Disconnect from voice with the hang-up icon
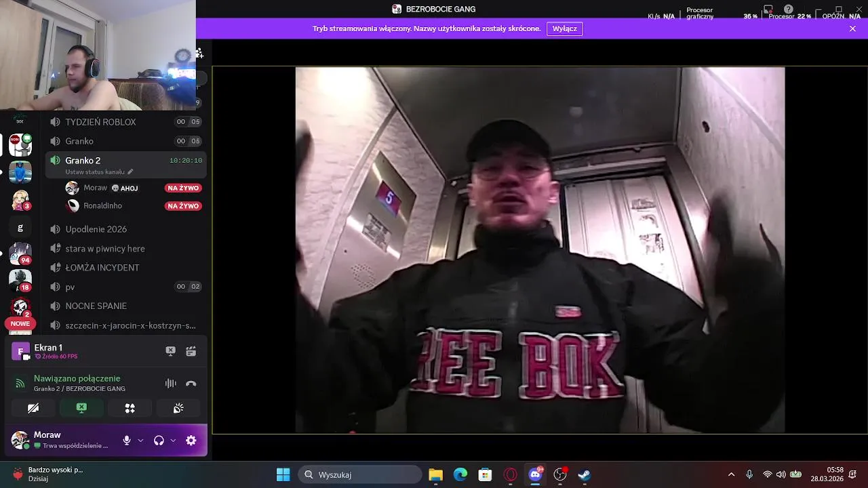 coord(191,384)
